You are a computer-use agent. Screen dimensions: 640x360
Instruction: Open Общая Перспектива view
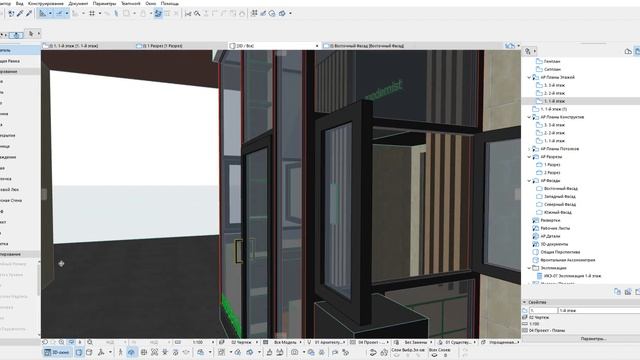560,252
